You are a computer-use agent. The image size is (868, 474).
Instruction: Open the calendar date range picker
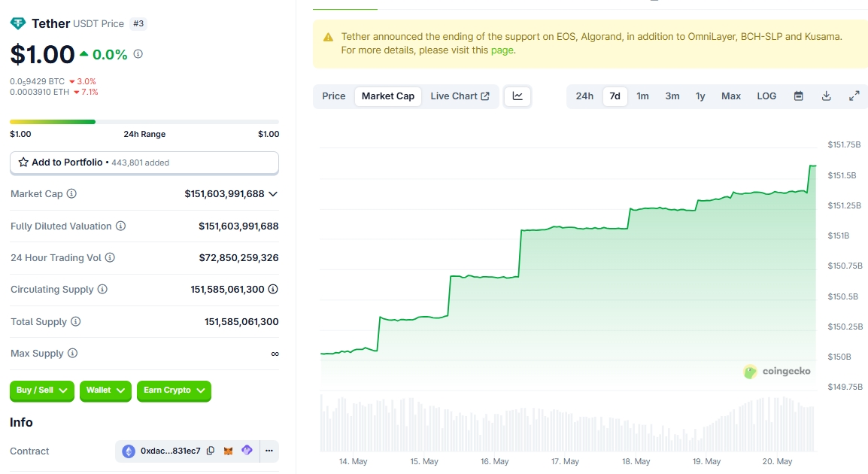798,96
